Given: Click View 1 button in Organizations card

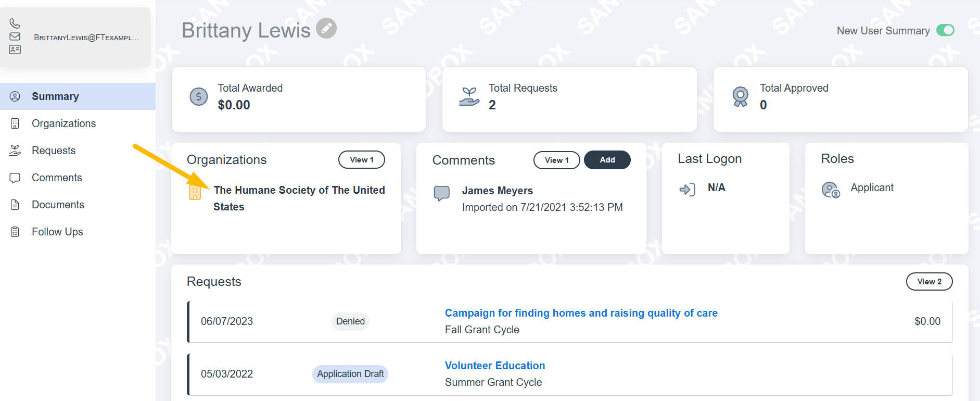Looking at the screenshot, I should pos(362,160).
